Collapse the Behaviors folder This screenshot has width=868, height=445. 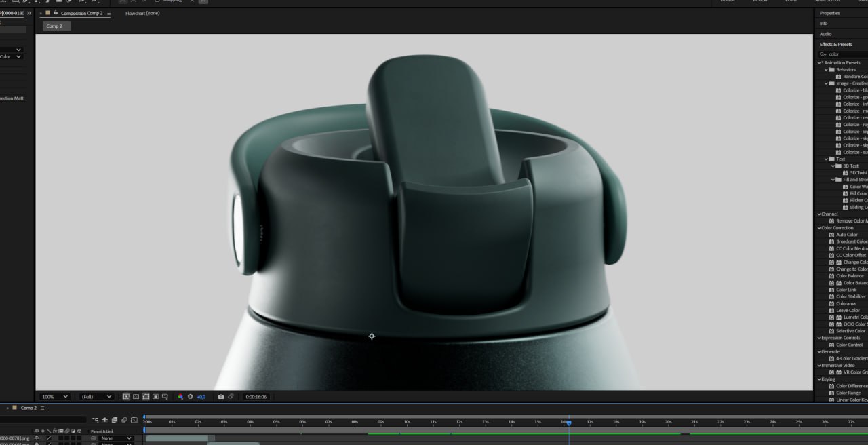[826, 69]
